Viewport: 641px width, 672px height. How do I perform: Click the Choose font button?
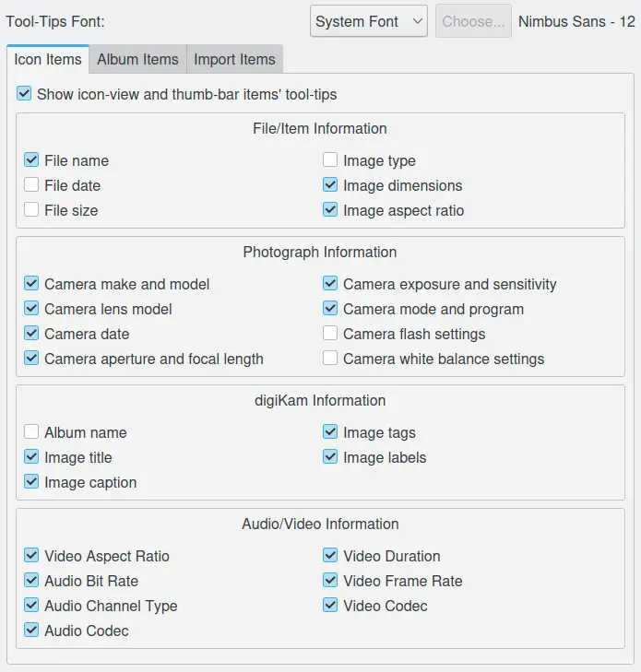click(474, 21)
